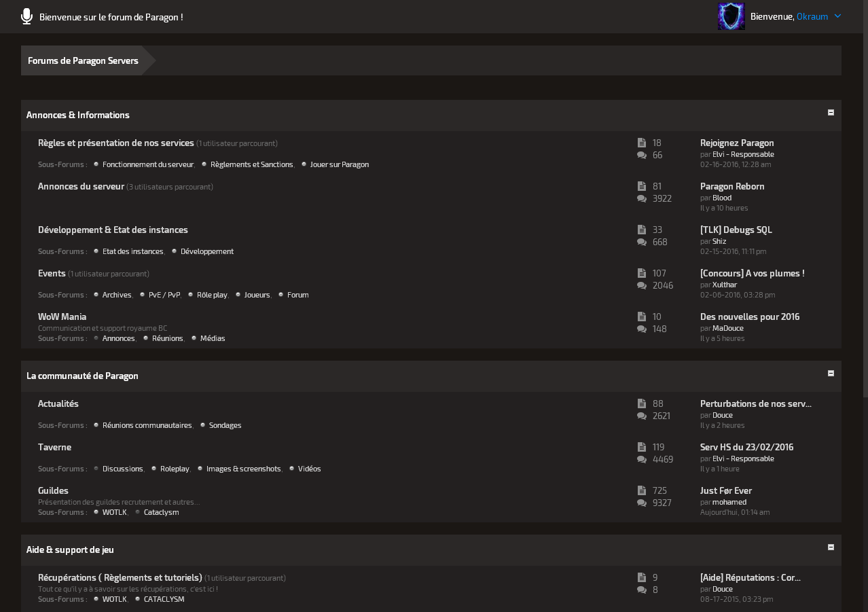Click posts bubble icon for Annonces du serveur
This screenshot has height=612, width=868.
click(x=642, y=199)
